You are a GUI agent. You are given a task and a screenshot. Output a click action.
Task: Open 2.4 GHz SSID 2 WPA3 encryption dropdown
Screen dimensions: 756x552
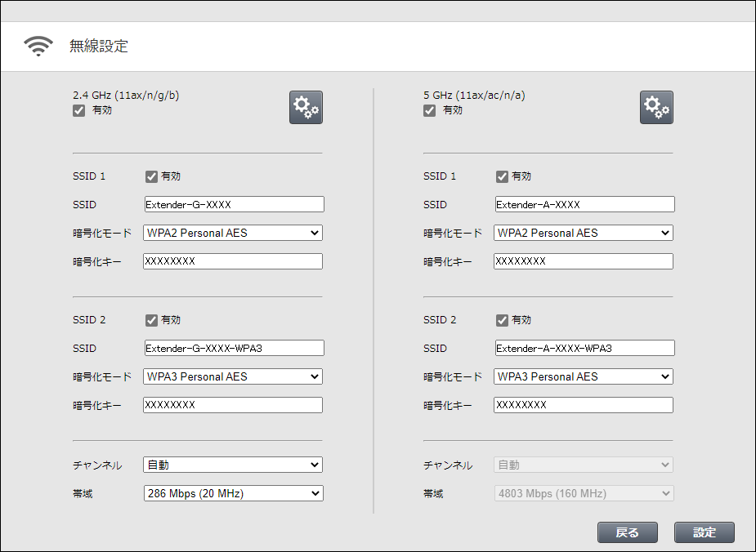click(x=233, y=376)
